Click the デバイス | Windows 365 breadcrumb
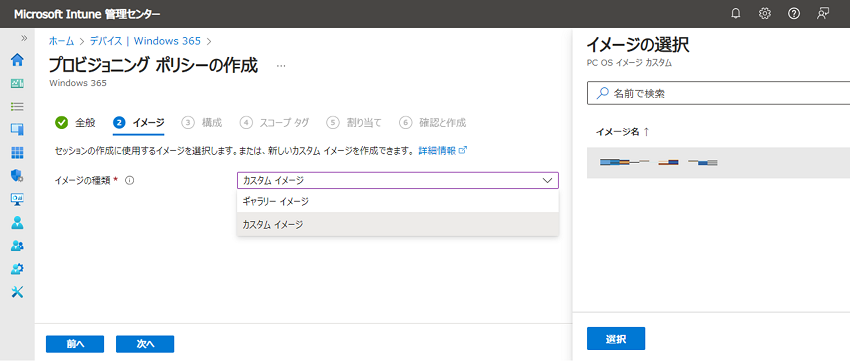Screen dimensions: 850x361 (145, 41)
